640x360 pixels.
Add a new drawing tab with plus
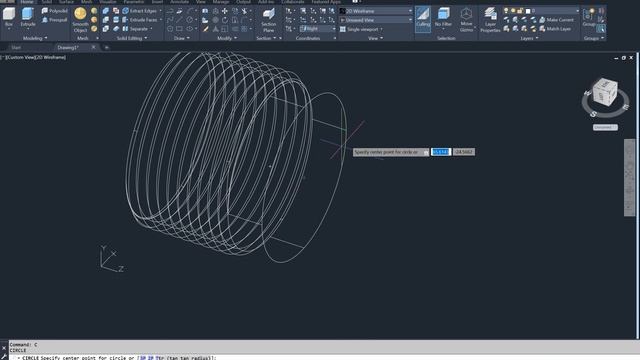(x=107, y=47)
